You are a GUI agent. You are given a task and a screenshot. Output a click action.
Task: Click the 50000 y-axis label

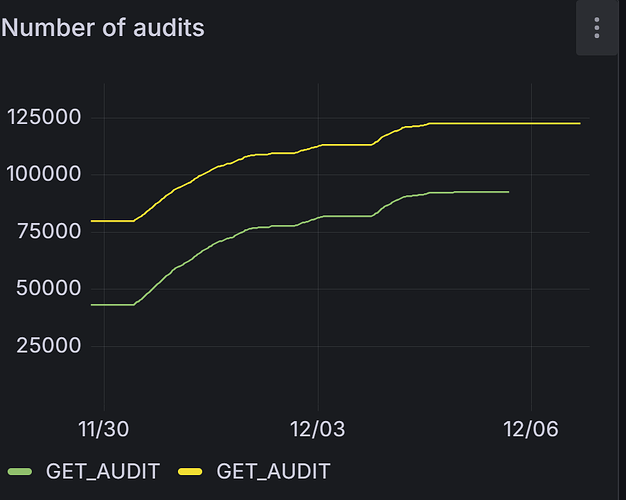(48, 289)
